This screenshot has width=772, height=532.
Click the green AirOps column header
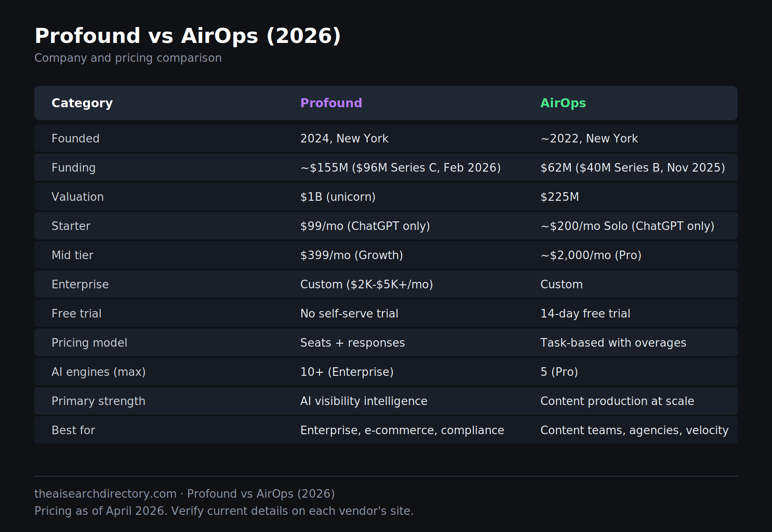pos(563,103)
